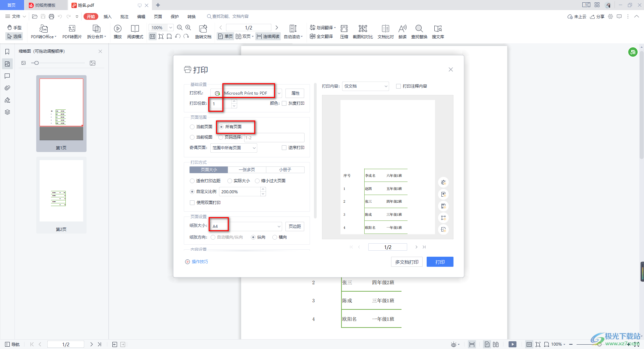Image resolution: width=644 pixels, height=349 pixels.
Task: Click the 属性 printer properties button
Action: pos(295,93)
